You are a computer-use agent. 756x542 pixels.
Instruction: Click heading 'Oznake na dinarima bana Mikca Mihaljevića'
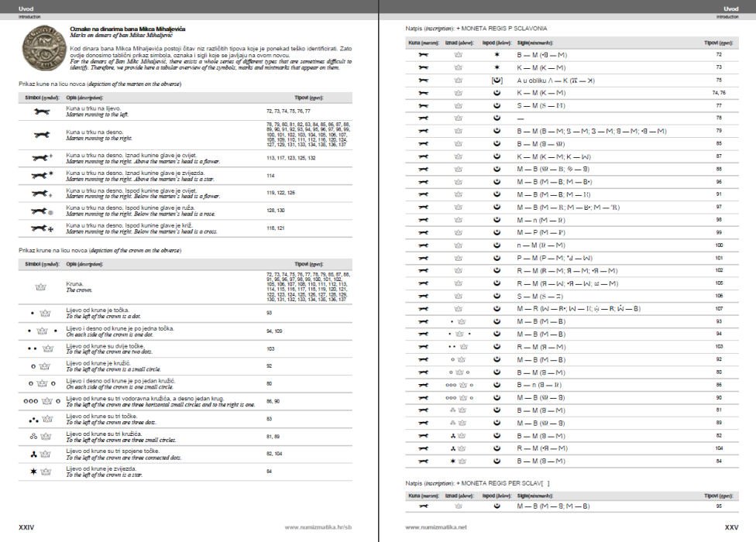click(115, 27)
